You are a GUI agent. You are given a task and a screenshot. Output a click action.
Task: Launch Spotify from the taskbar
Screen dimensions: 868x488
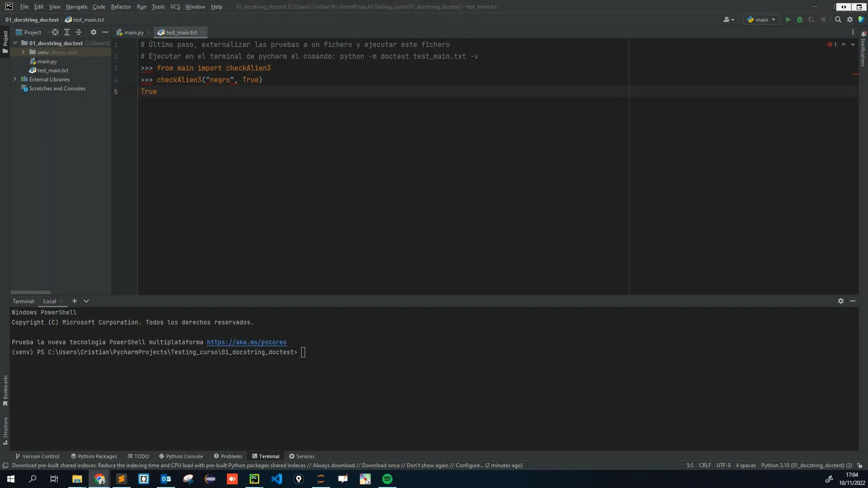(387, 479)
